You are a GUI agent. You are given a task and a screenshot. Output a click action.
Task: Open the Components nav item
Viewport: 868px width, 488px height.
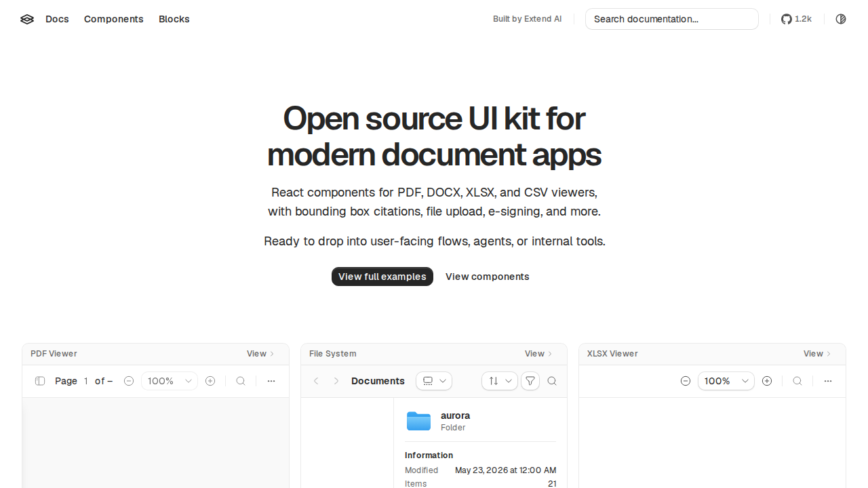coord(114,19)
